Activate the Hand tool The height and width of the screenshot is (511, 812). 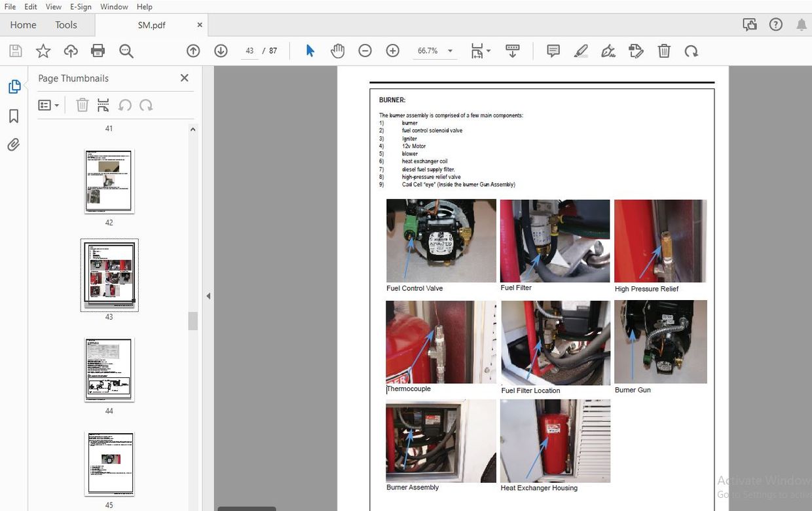tap(337, 50)
